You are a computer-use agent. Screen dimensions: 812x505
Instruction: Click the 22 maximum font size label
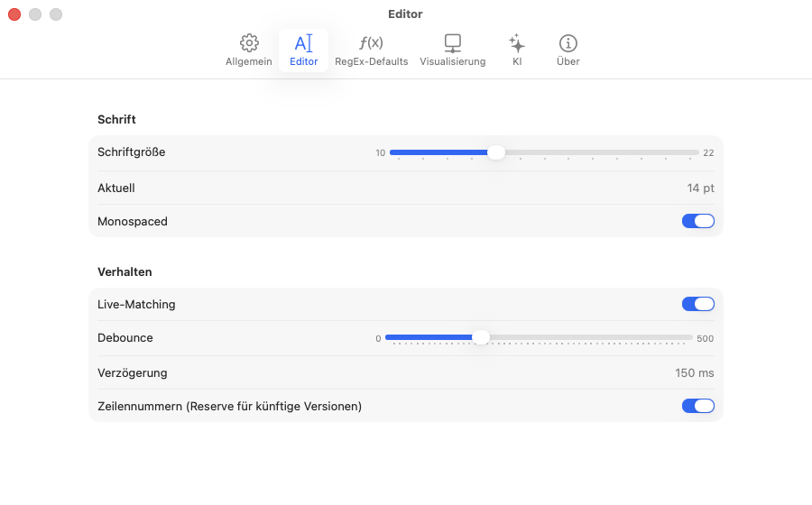[x=708, y=152]
